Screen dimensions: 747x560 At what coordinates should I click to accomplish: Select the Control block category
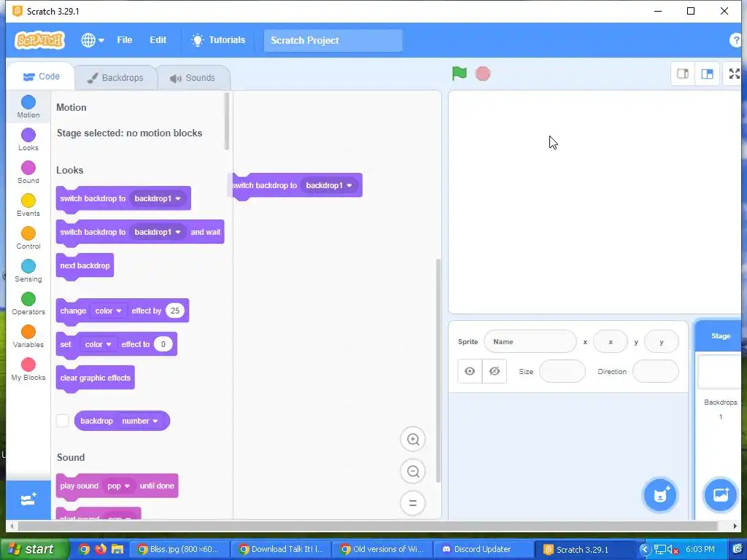pos(28,238)
